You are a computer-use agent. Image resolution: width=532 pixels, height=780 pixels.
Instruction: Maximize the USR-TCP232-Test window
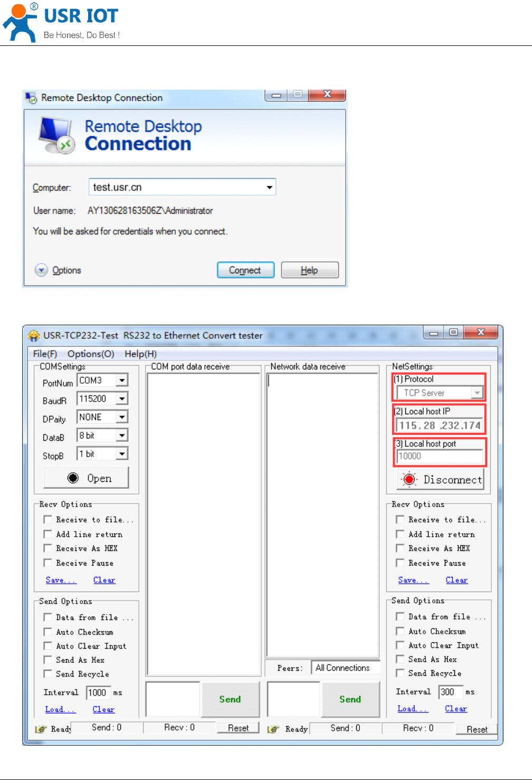[x=453, y=332]
